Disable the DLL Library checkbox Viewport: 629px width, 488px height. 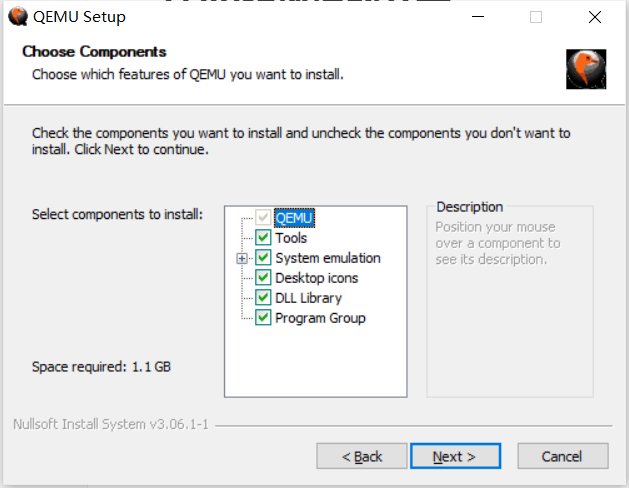pyautogui.click(x=263, y=298)
